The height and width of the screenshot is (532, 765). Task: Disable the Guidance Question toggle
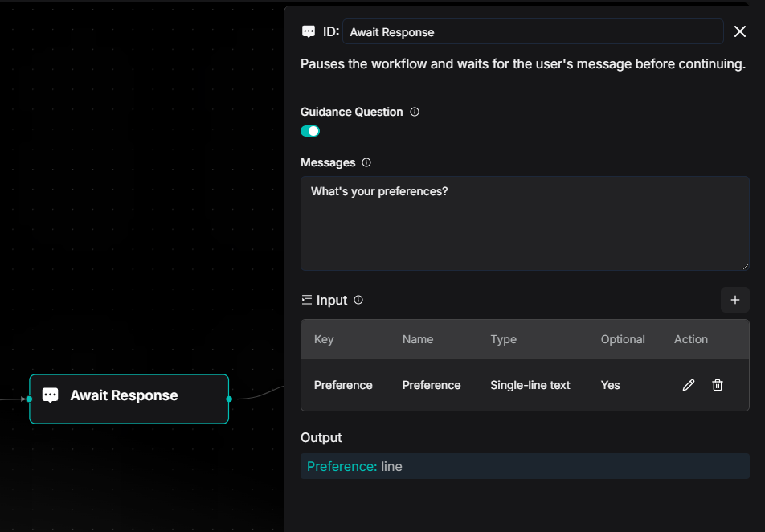[x=310, y=131]
